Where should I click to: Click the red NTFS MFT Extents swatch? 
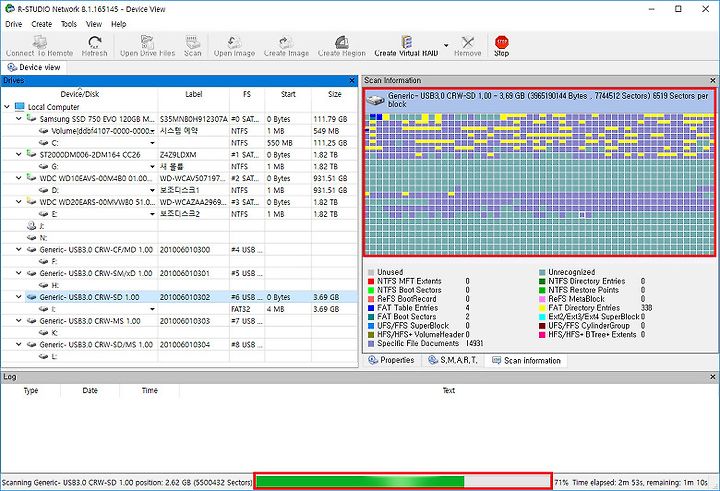point(371,281)
